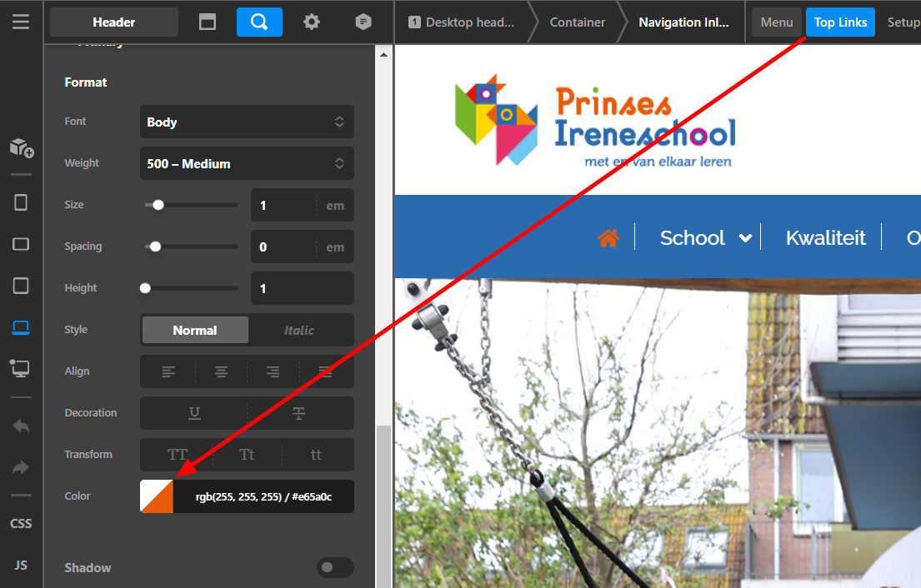
Task: Open the Kwaliteit navigation link
Action: point(826,237)
